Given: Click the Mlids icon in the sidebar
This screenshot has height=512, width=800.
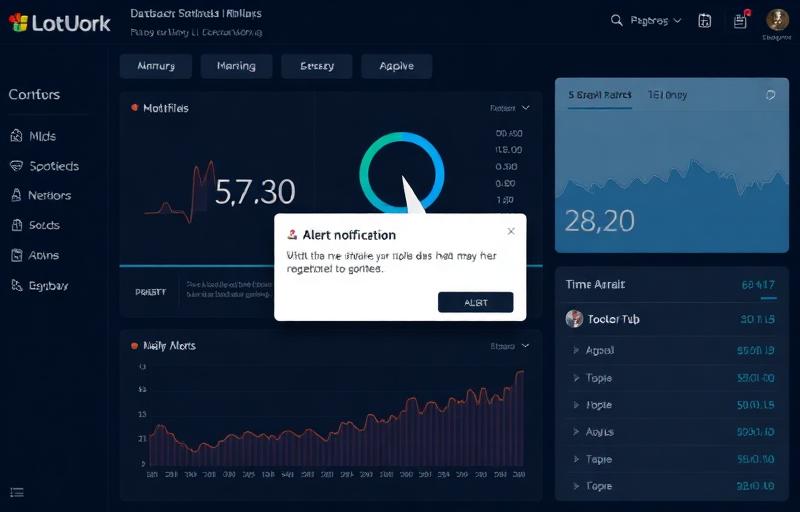Looking at the screenshot, I should [x=16, y=136].
